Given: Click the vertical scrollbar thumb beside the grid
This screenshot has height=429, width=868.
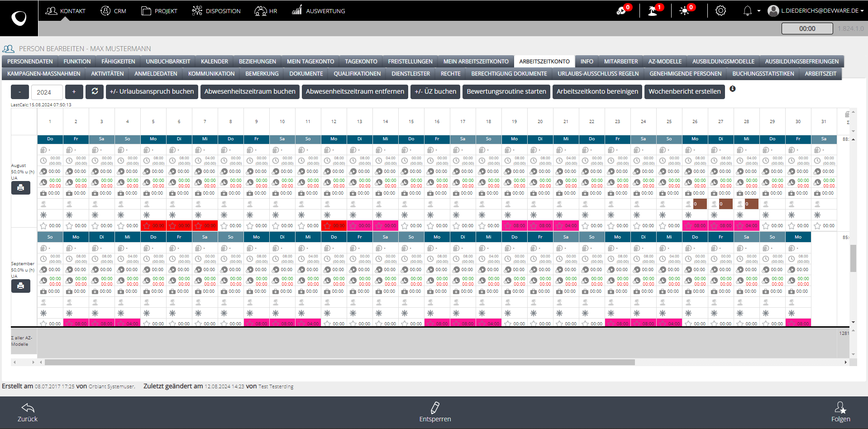Looking at the screenshot, I should click(x=853, y=258).
